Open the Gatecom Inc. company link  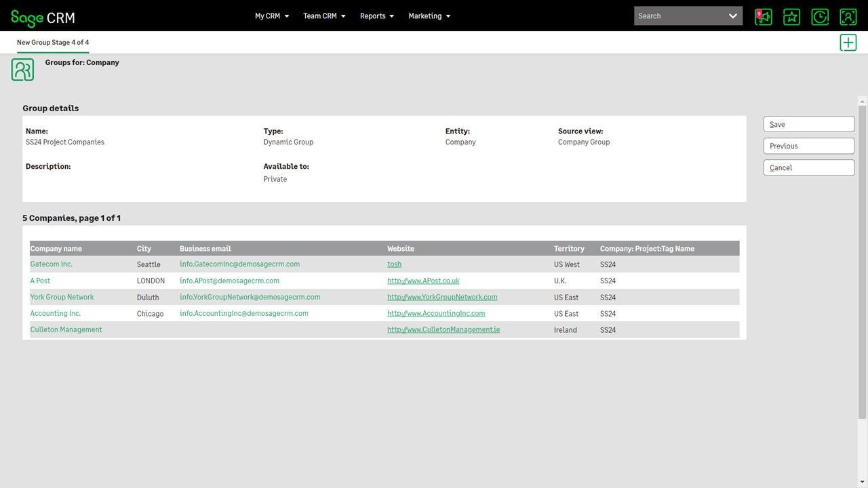52,264
